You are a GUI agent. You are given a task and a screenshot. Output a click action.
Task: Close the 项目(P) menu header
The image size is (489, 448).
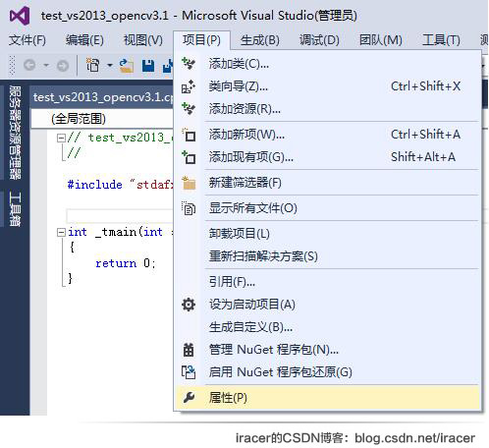(x=201, y=40)
